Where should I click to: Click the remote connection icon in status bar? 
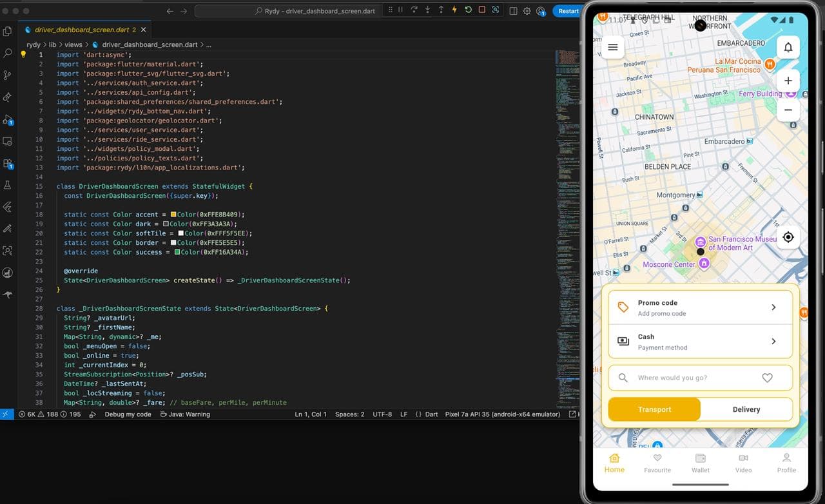[x=6, y=414]
